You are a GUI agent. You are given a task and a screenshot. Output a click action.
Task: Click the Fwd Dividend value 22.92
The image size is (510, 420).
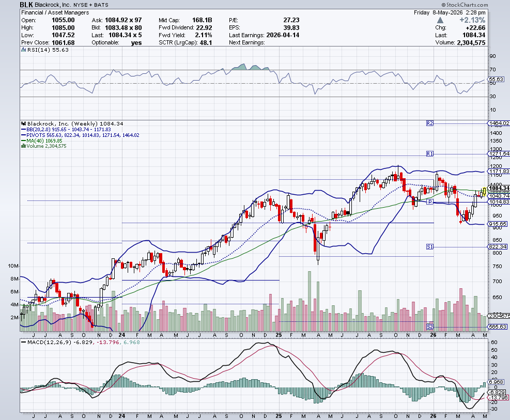coord(204,27)
